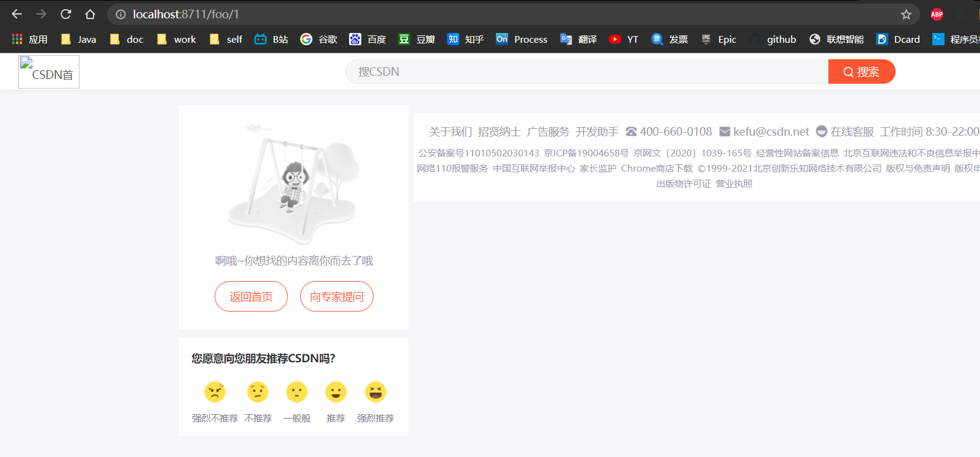Open the 营业执照 link
980x457 pixels.
coord(734,183)
